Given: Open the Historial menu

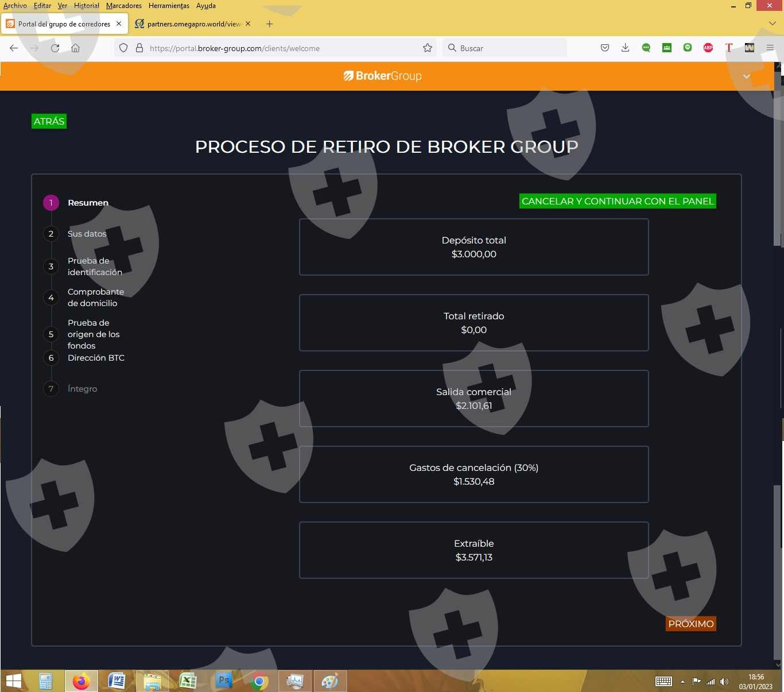Looking at the screenshot, I should 87,6.
